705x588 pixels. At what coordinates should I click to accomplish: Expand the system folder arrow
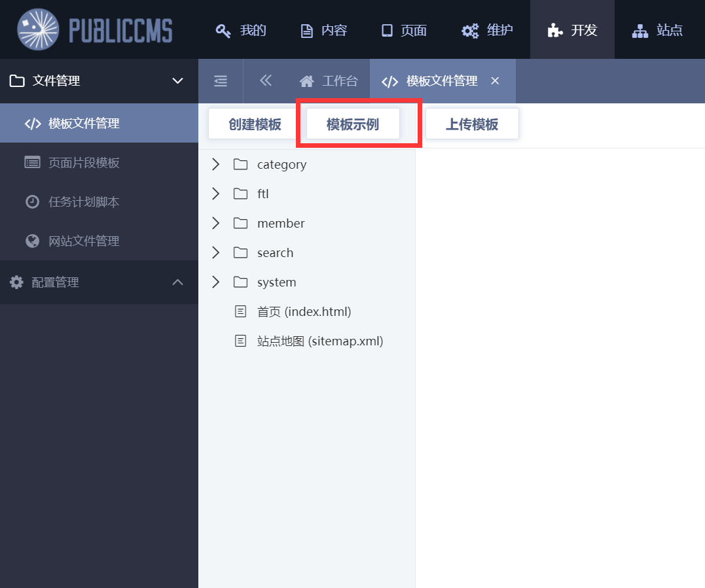pos(216,282)
